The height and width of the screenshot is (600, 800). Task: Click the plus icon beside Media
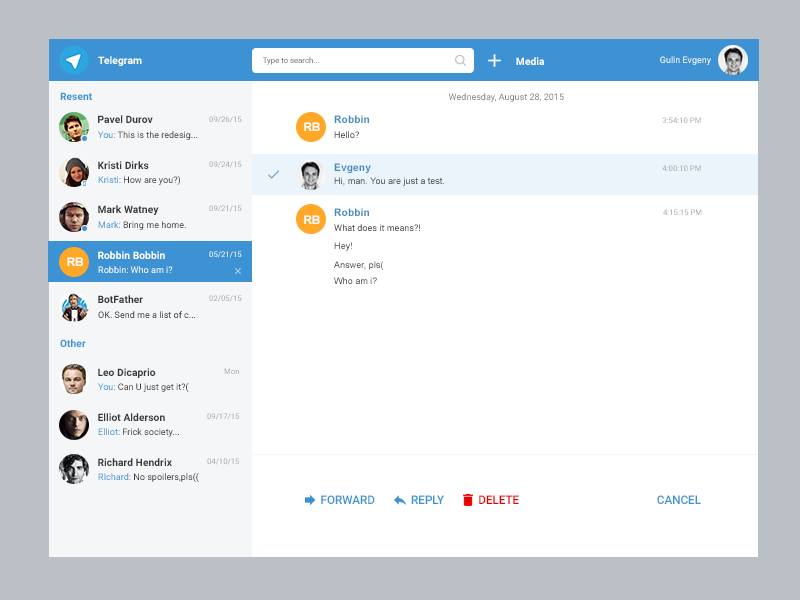click(x=494, y=61)
